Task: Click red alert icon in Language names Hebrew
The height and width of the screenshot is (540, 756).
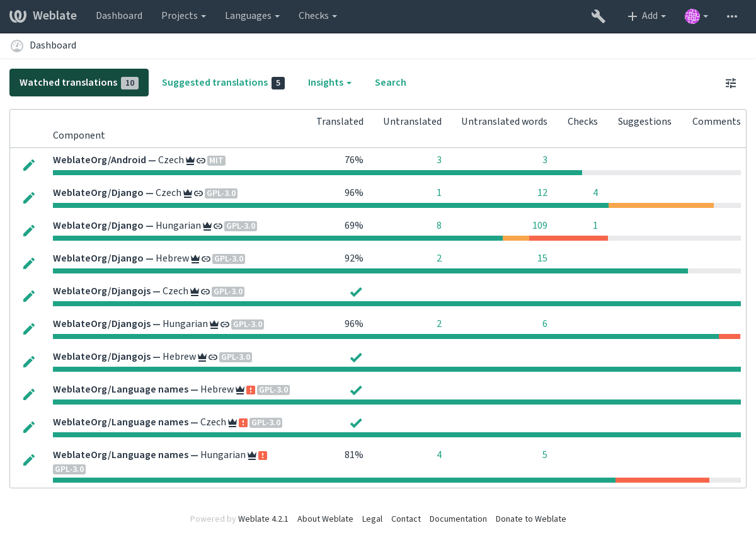Action: [x=251, y=390]
